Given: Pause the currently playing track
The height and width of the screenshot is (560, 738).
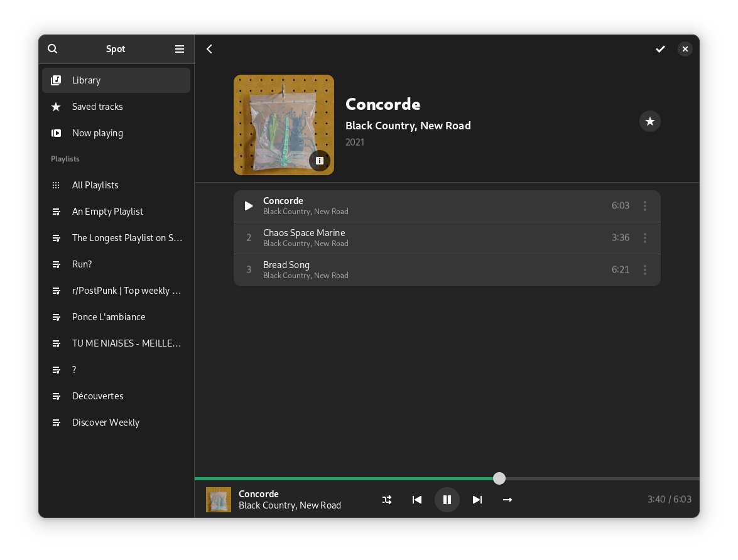Looking at the screenshot, I should click(447, 500).
